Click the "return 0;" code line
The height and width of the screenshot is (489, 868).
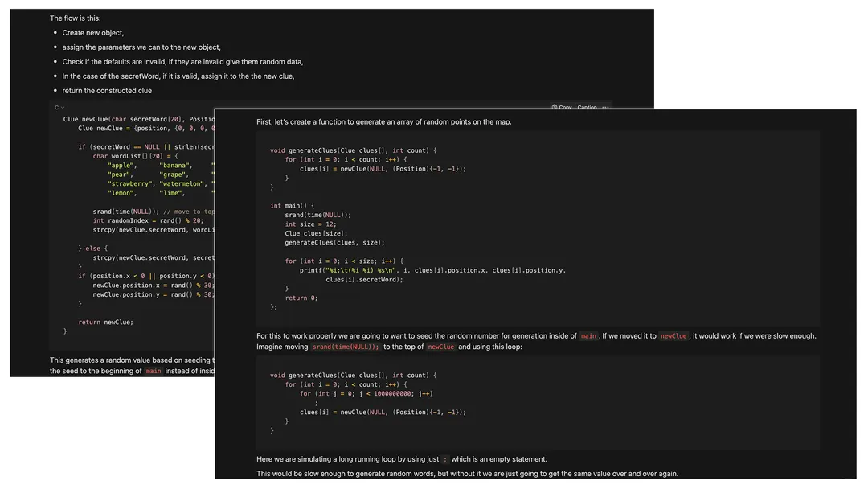(301, 298)
